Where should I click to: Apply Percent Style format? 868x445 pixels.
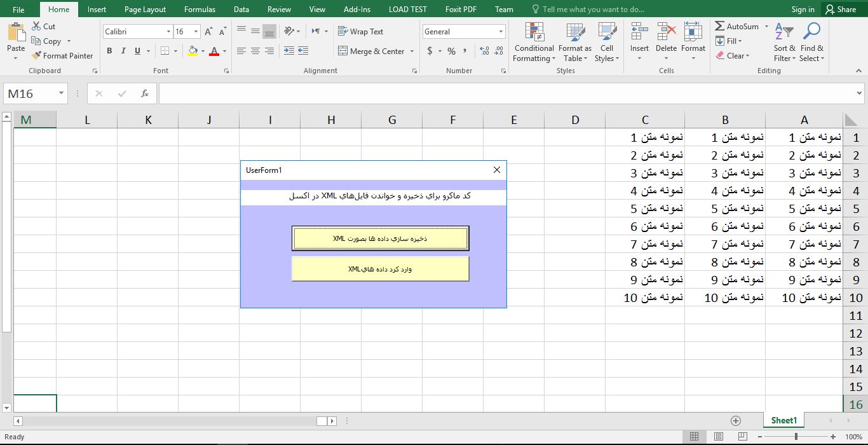(451, 51)
